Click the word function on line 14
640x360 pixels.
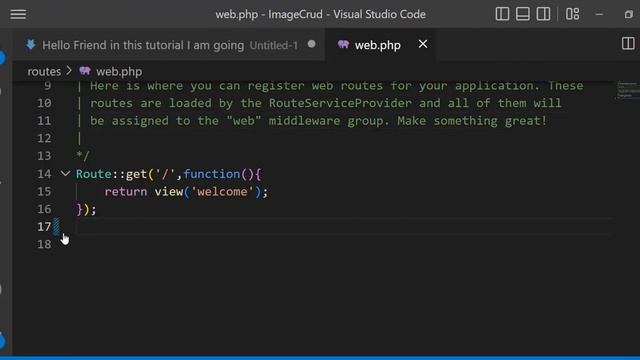[x=212, y=174]
